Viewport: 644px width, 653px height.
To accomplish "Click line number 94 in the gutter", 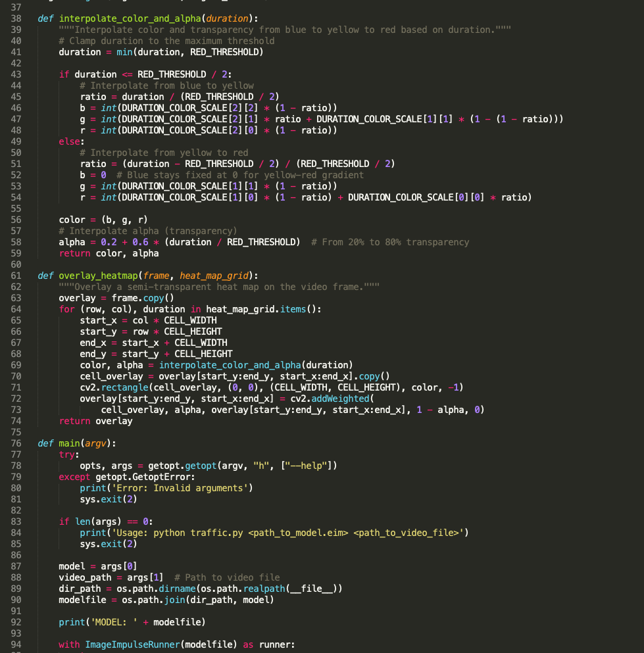I will tap(16, 644).
